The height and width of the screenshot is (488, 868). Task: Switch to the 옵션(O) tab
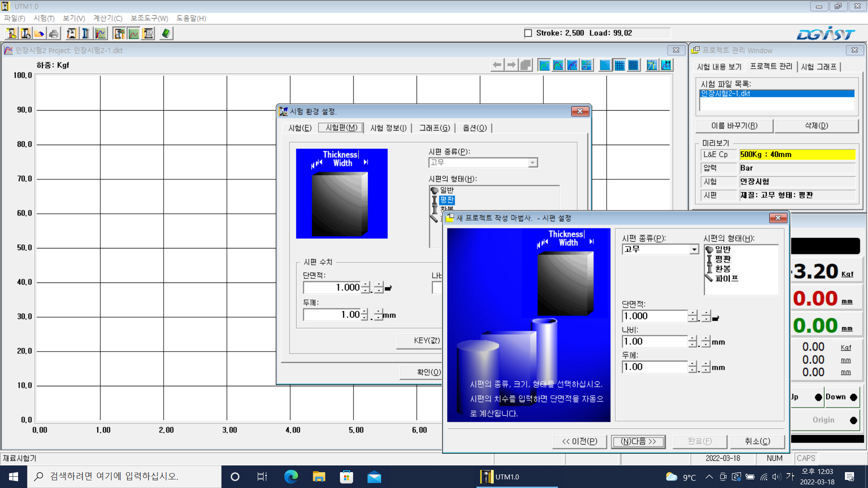(x=475, y=128)
